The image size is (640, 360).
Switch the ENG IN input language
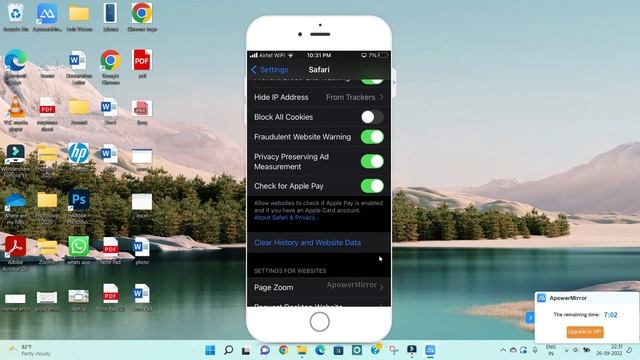(x=551, y=350)
